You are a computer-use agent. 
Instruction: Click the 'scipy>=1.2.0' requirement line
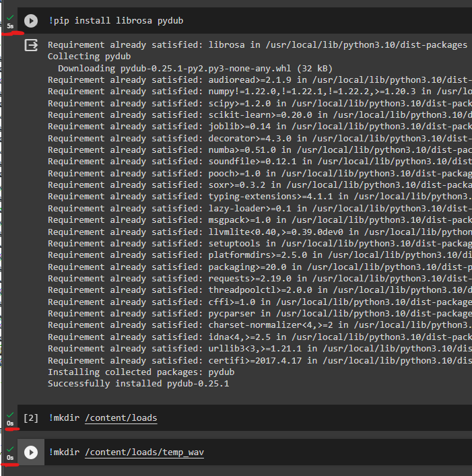click(260, 104)
